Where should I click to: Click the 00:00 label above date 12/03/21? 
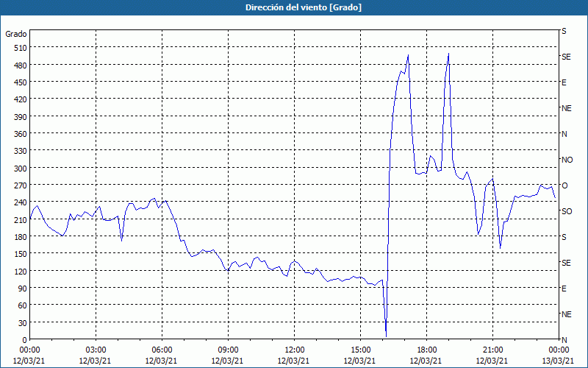(30, 350)
